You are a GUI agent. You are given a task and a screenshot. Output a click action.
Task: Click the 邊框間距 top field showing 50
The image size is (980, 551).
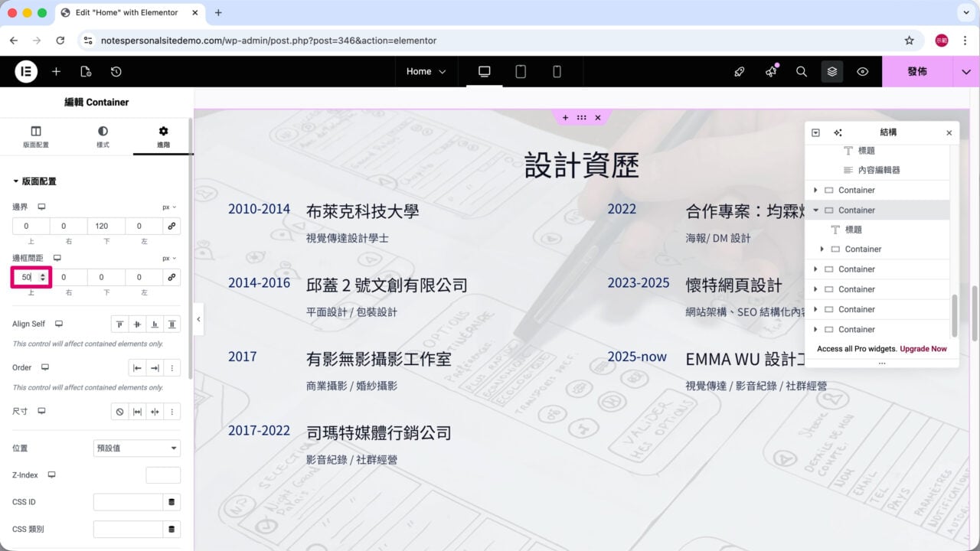pyautogui.click(x=31, y=277)
